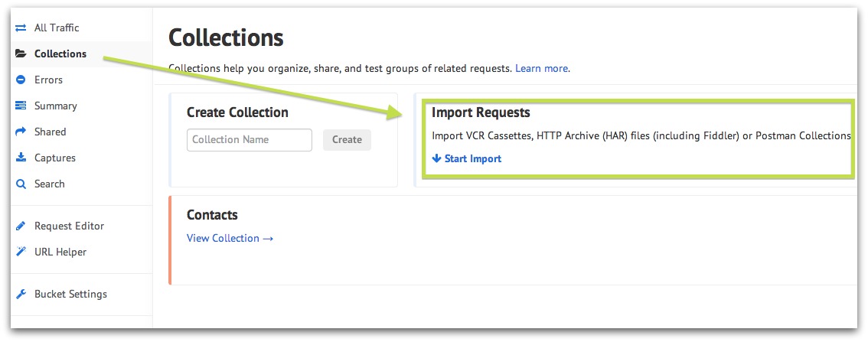Click the Collections open-folder icon
This screenshot has height=342, width=868.
(21, 54)
